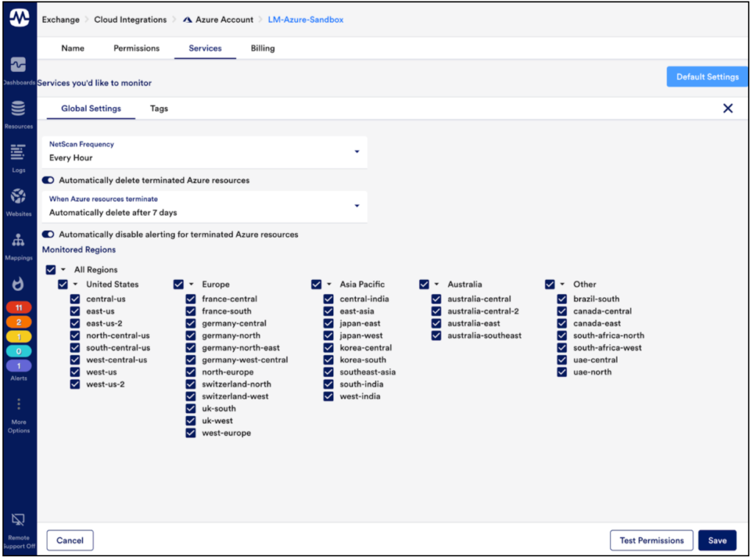Click the orange alert badge showing 2
The height and width of the screenshot is (560, 753).
tap(18, 322)
